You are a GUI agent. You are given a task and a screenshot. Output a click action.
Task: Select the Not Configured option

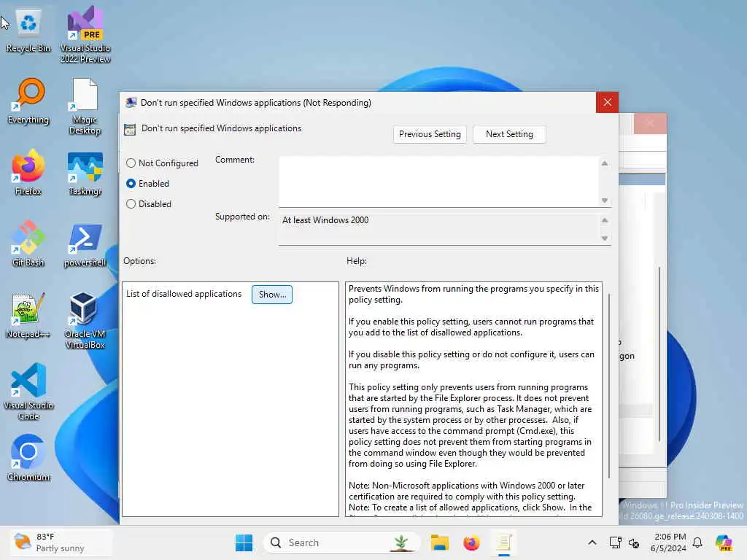pos(162,163)
